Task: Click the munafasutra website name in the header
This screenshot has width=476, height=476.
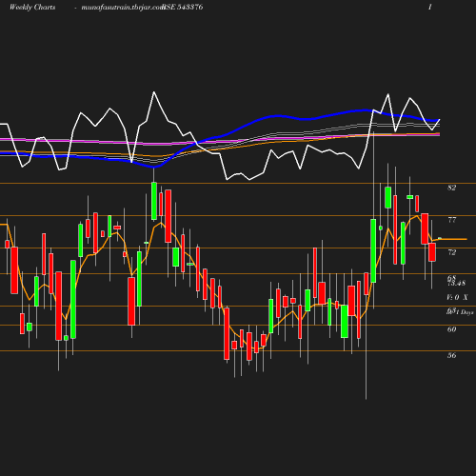Action: coord(123,7)
